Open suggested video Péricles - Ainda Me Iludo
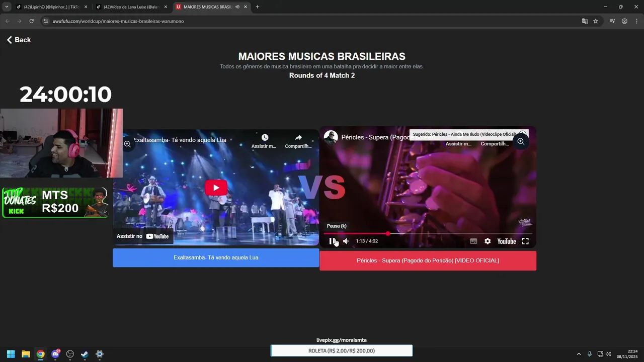 click(x=464, y=134)
